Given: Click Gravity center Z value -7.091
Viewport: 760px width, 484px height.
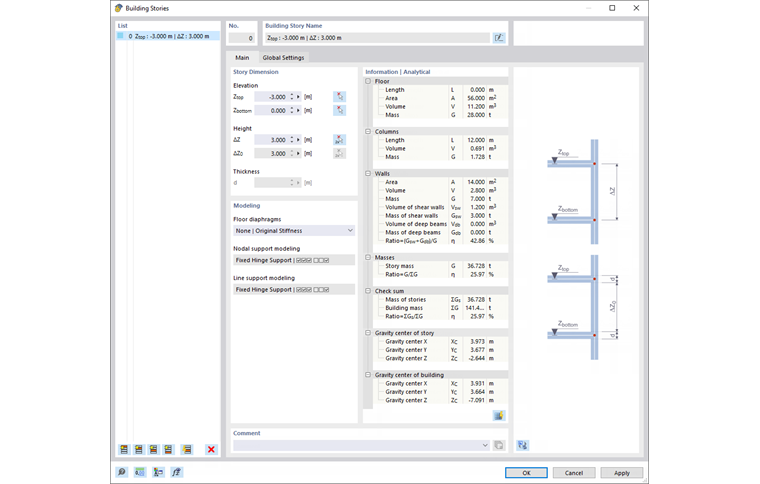Looking at the screenshot, I should pyautogui.click(x=476, y=400).
